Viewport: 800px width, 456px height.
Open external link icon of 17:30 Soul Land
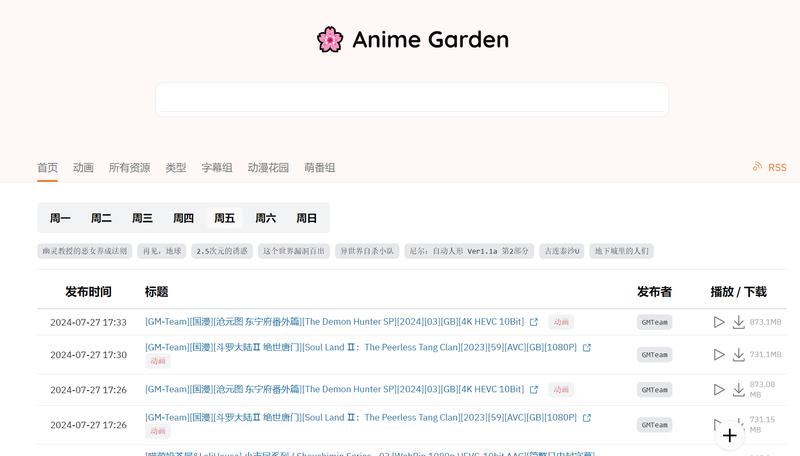[x=587, y=347]
